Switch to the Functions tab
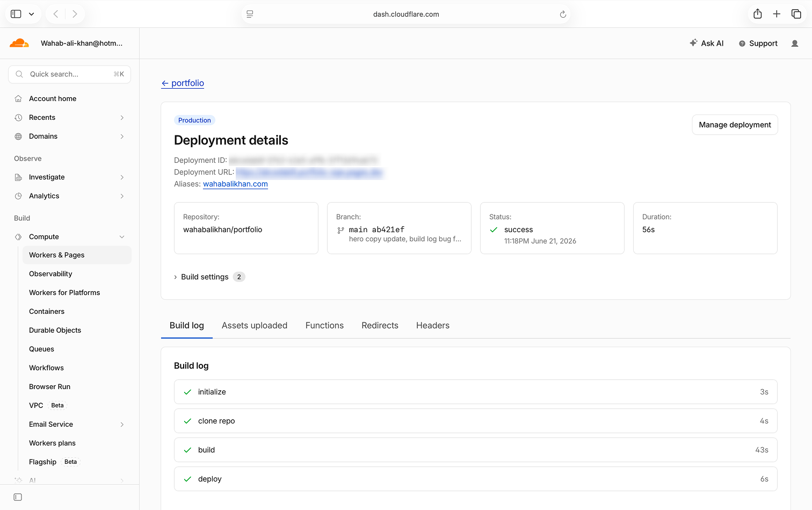 pyautogui.click(x=324, y=326)
